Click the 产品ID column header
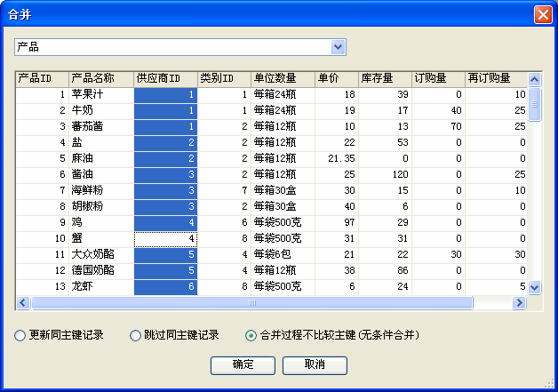 tap(42, 78)
